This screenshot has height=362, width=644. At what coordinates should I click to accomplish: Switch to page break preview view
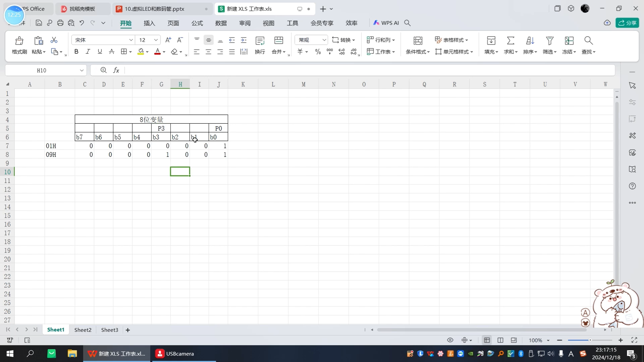tap(500, 340)
